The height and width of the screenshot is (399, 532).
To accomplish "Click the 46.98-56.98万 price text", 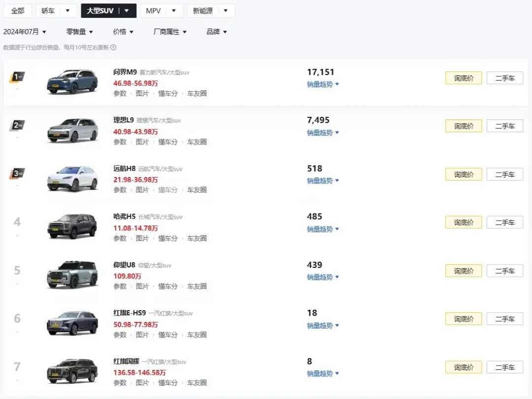I will (x=135, y=83).
